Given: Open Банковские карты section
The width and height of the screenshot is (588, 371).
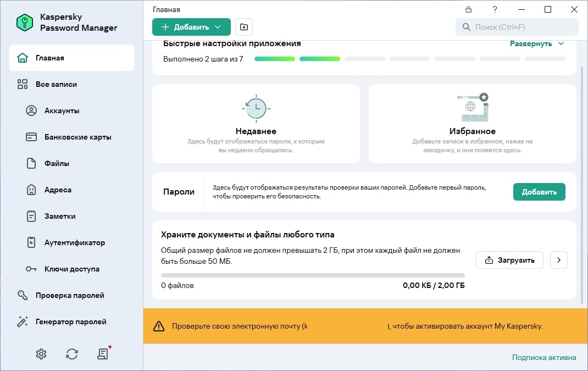Looking at the screenshot, I should pos(77,137).
